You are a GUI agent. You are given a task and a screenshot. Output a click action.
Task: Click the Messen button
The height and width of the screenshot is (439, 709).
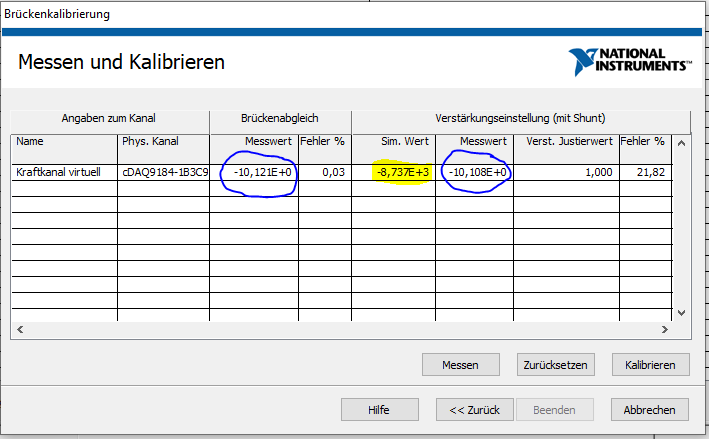point(461,364)
